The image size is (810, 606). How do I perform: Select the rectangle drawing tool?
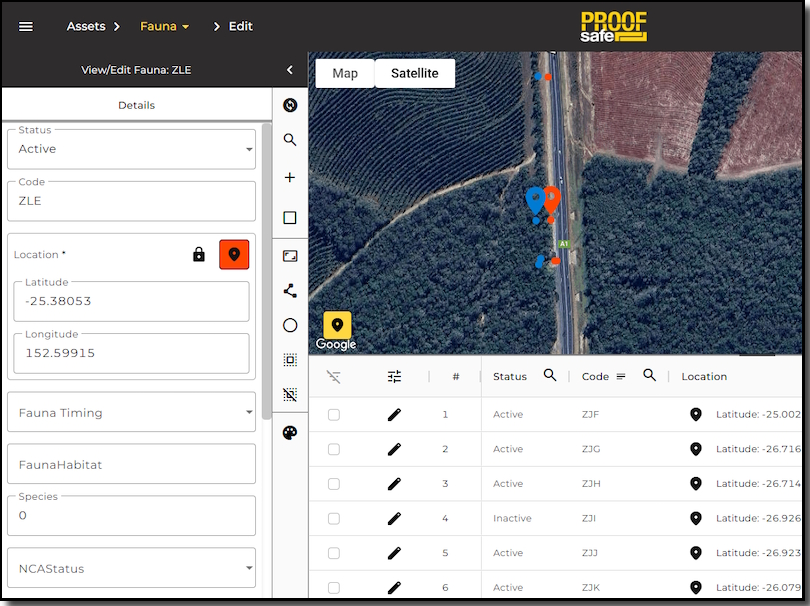click(x=290, y=217)
